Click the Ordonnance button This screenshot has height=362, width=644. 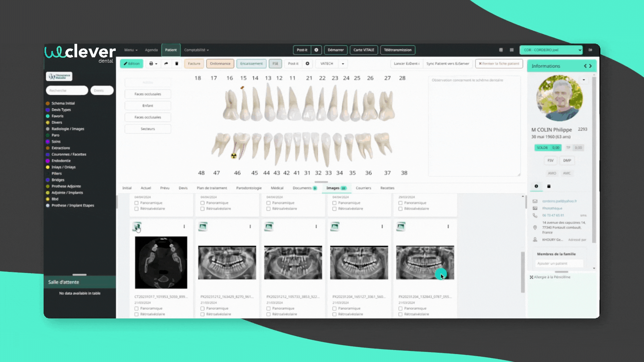point(220,64)
